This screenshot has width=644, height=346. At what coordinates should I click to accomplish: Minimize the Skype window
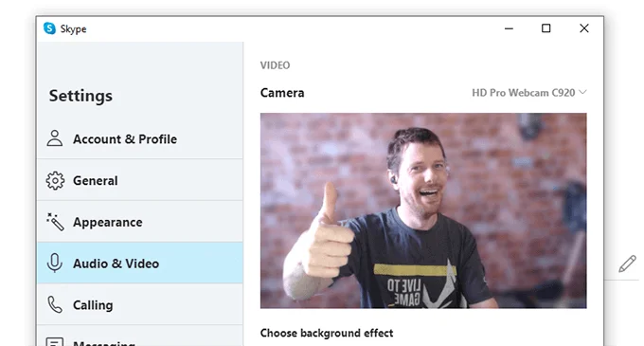(x=509, y=28)
